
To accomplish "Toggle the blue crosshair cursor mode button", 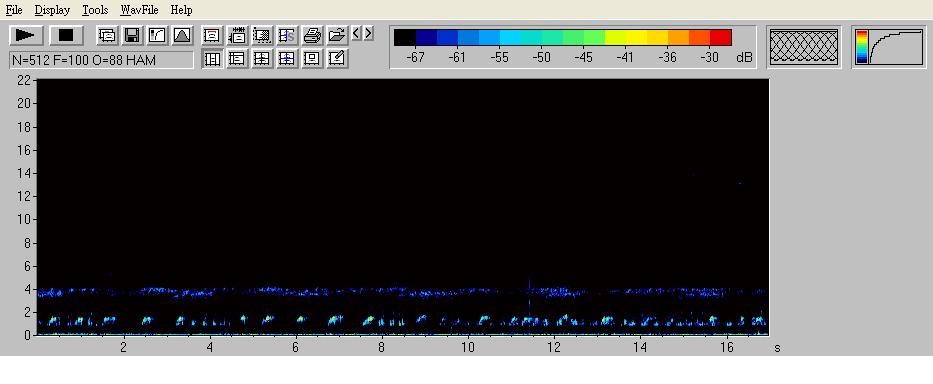I will 287,58.
